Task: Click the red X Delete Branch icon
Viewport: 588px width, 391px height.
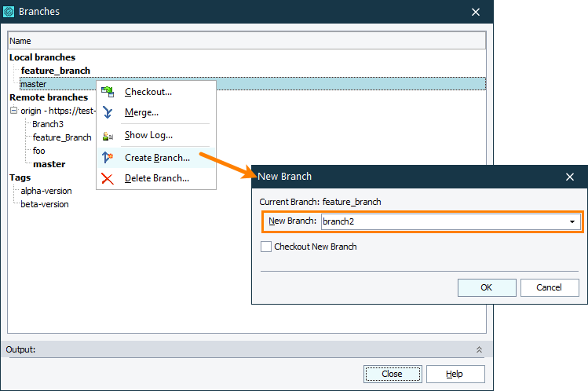Action: 108,178
